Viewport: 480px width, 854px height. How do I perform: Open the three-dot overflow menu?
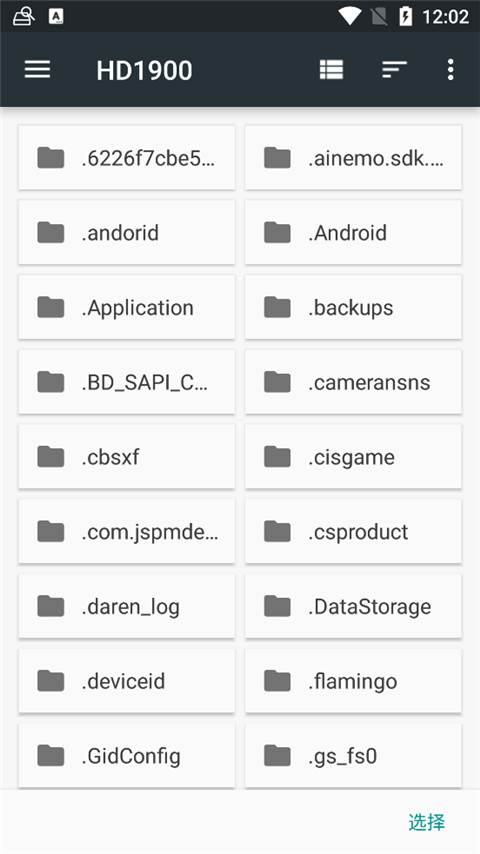(x=451, y=70)
